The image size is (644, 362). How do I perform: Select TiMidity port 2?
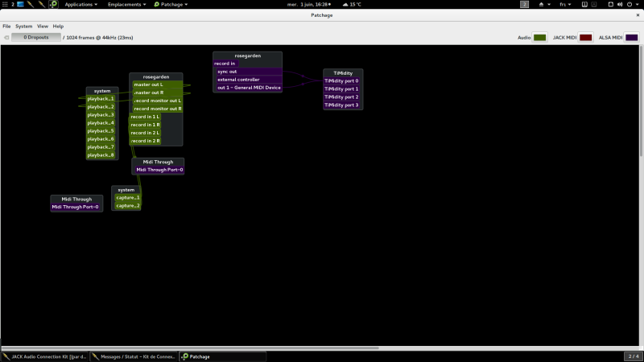tap(341, 97)
